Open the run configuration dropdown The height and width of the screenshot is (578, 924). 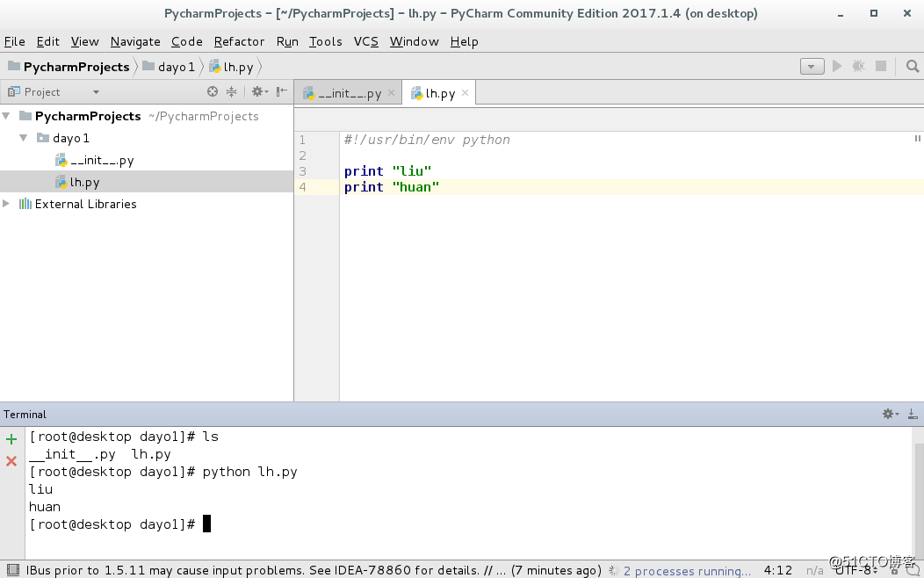812,67
